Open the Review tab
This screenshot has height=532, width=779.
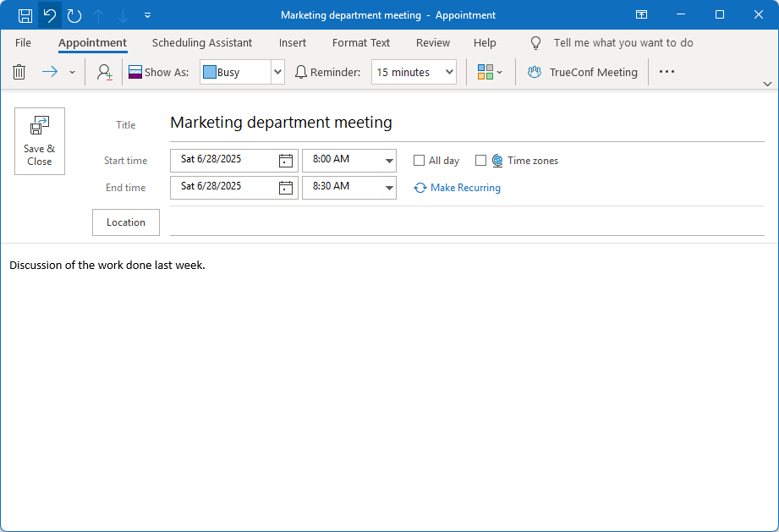[433, 43]
